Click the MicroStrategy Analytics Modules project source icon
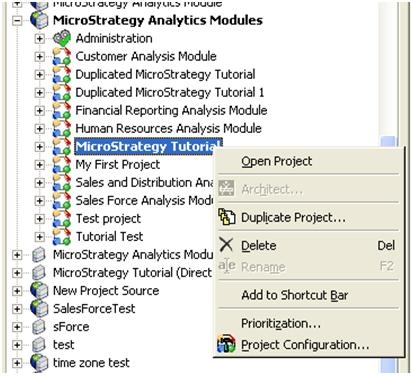The height and width of the screenshot is (376, 411). [x=39, y=20]
